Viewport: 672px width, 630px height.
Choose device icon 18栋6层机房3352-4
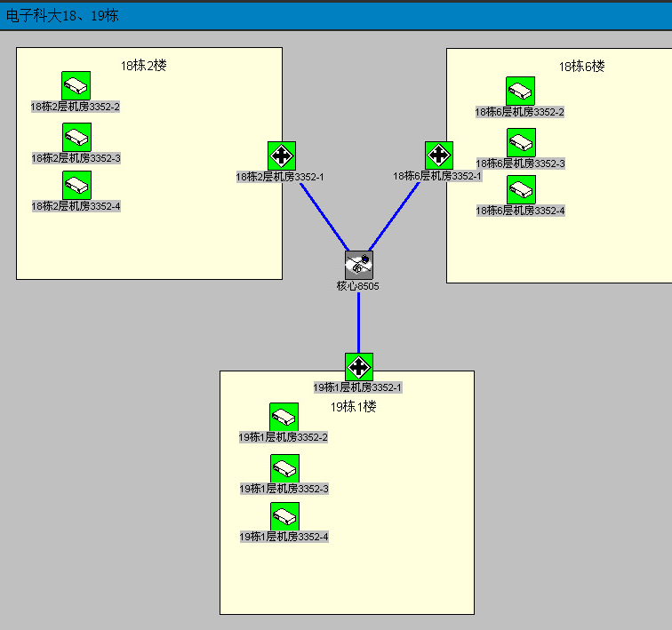(x=522, y=189)
